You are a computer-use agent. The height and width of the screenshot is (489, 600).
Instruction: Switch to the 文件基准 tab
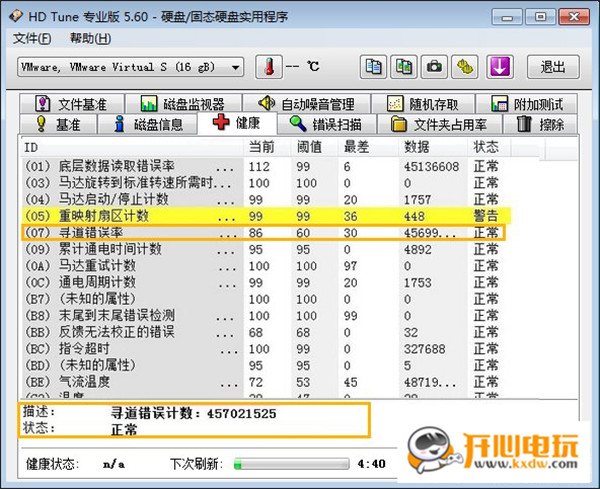76,104
